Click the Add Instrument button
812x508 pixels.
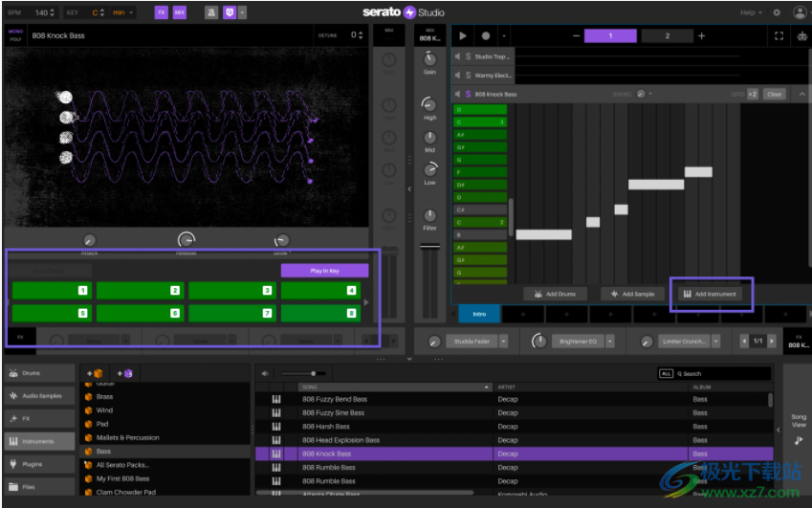tap(710, 294)
